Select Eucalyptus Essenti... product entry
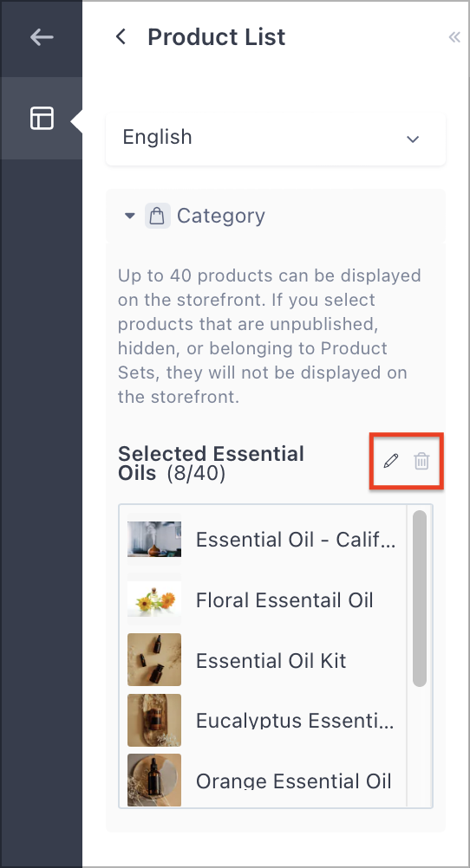Image resolution: width=470 pixels, height=868 pixels. 262,720
